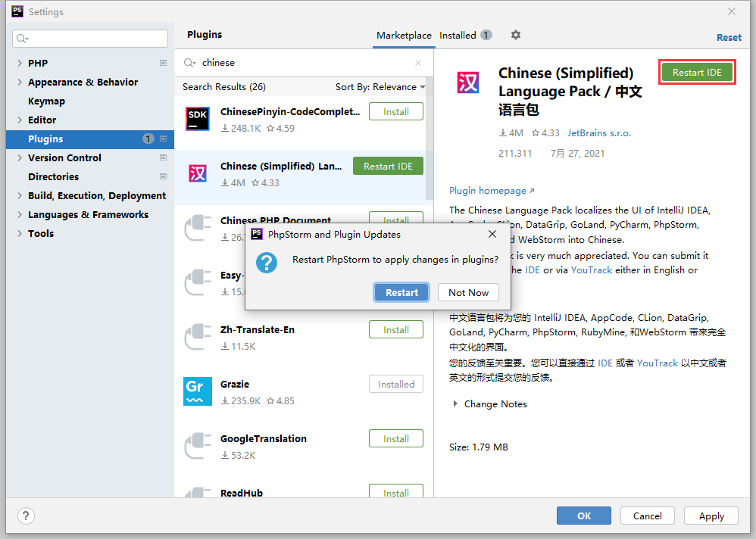Click the OK button

(x=583, y=516)
